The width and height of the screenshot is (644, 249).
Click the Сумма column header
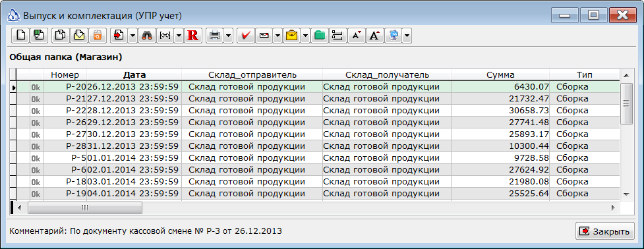point(500,74)
